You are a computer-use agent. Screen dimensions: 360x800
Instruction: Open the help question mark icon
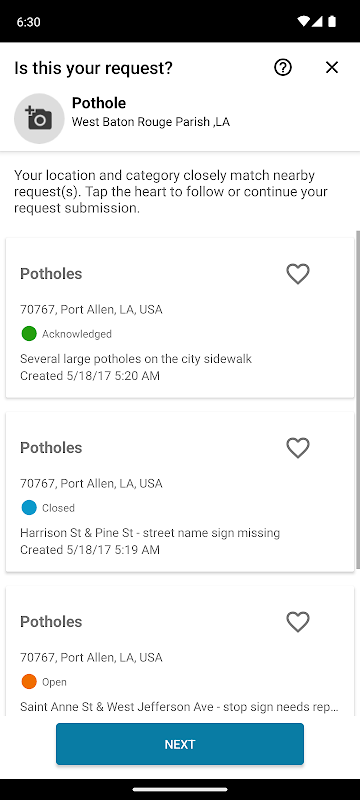[x=282, y=67]
